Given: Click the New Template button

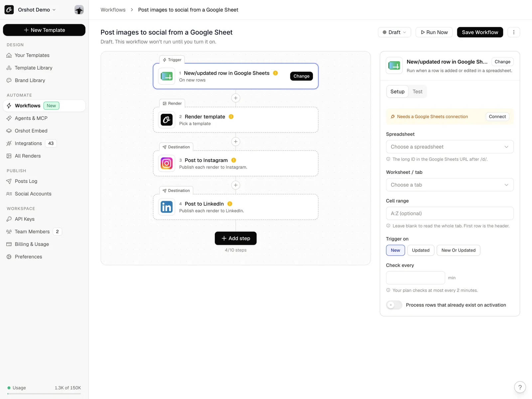Looking at the screenshot, I should click(44, 30).
